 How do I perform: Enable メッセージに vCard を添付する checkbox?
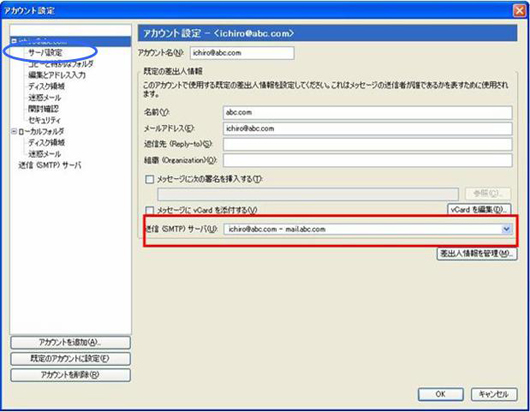point(149,210)
